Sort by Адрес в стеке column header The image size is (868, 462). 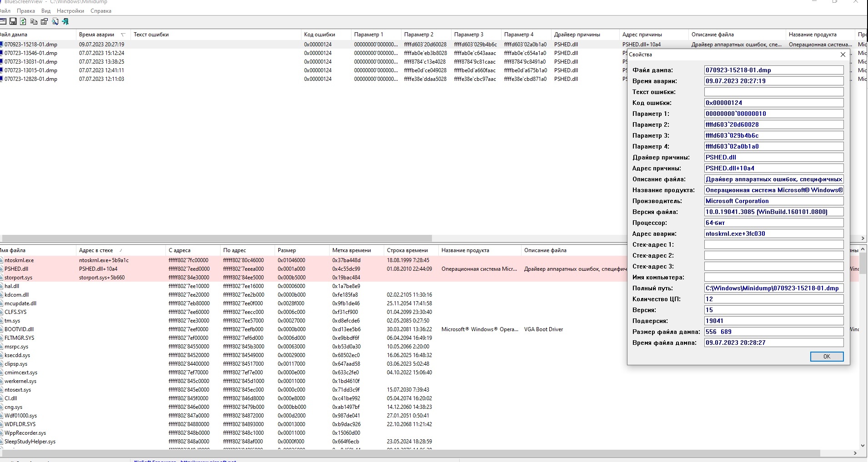tap(120, 250)
